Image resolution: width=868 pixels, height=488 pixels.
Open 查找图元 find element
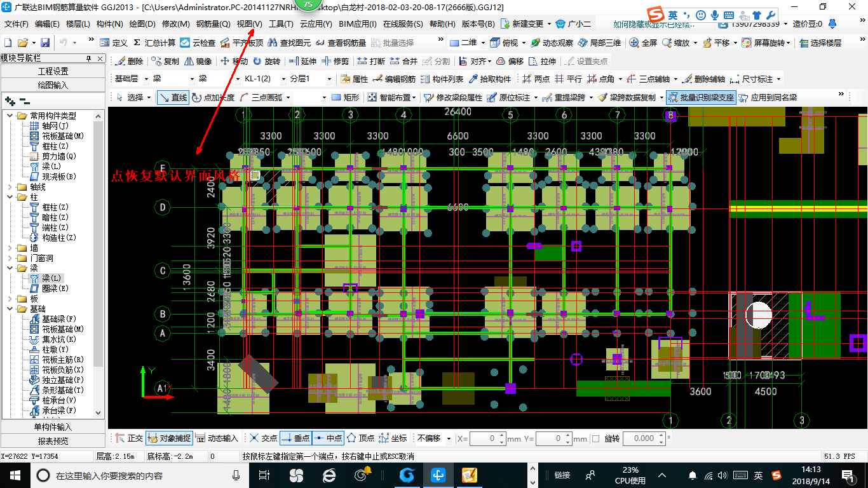(290, 43)
